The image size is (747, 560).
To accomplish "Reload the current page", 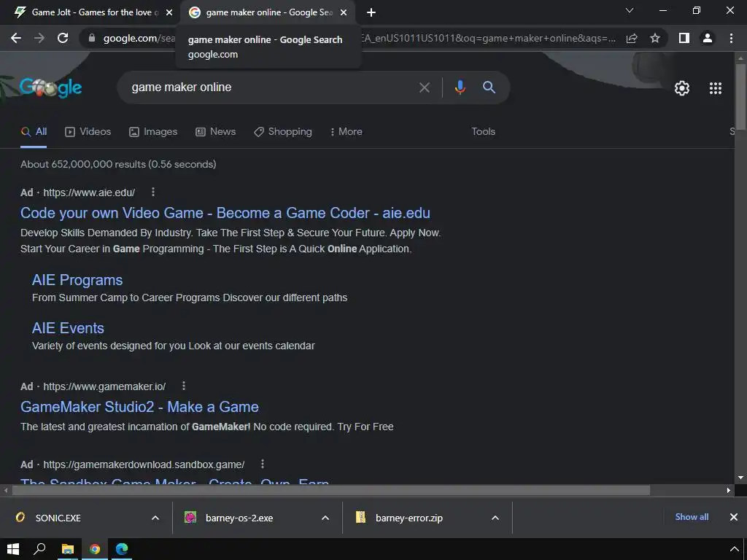I will point(63,38).
